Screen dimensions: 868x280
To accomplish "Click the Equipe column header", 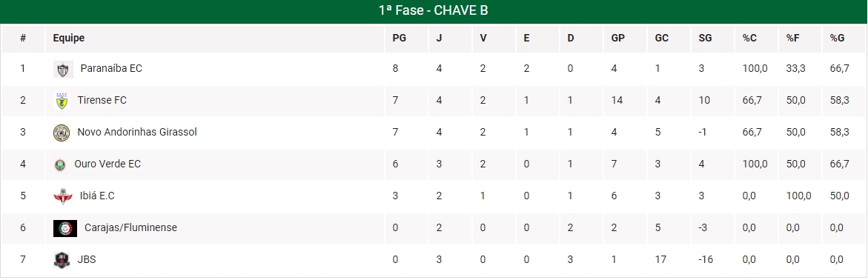I will point(69,39).
